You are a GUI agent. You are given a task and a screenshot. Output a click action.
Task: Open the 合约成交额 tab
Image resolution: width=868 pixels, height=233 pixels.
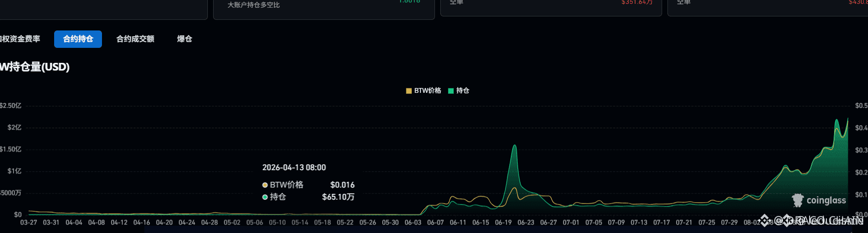[x=135, y=39]
